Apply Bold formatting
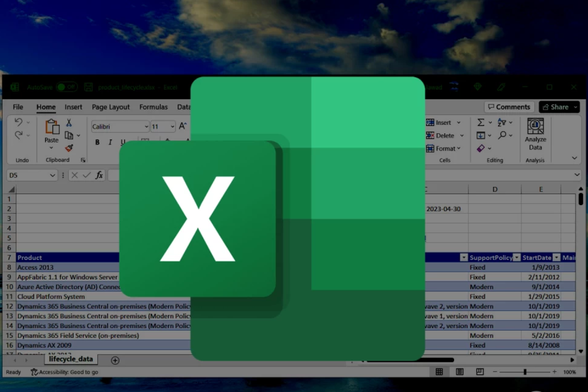 pos(97,142)
